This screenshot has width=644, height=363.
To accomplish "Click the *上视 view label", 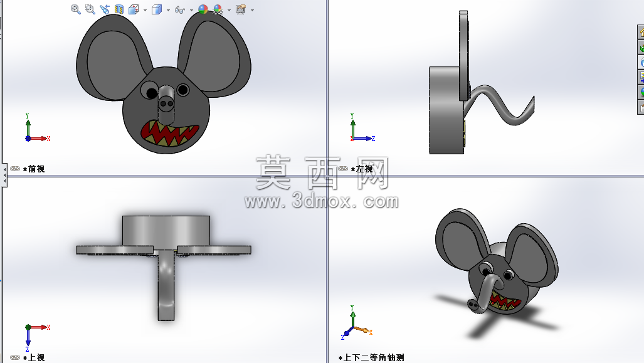I will [34, 357].
